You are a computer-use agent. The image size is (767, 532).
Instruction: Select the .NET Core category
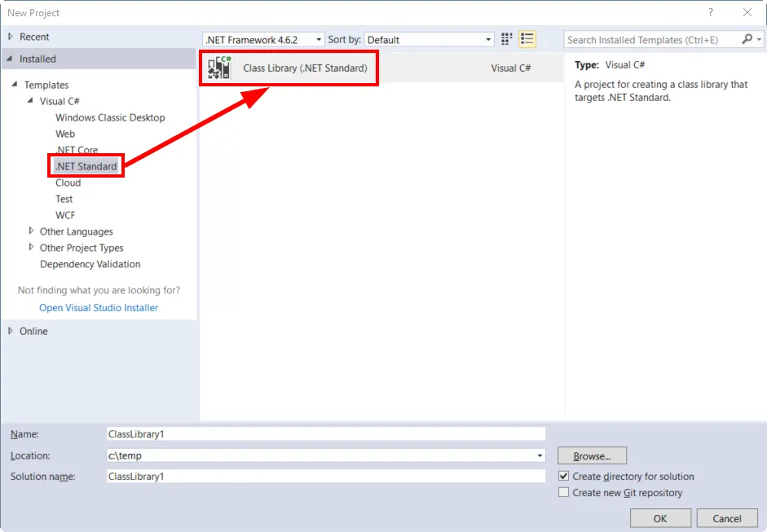pyautogui.click(x=77, y=150)
